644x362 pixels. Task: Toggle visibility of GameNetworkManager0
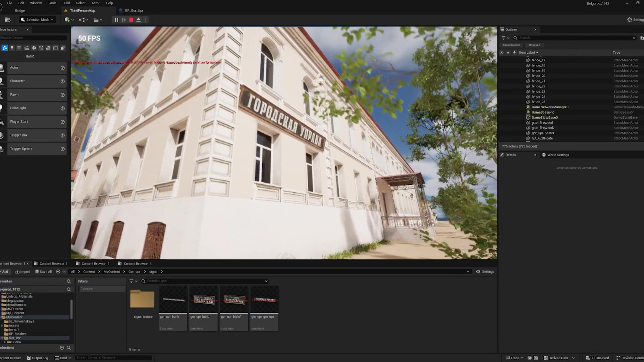click(x=502, y=107)
